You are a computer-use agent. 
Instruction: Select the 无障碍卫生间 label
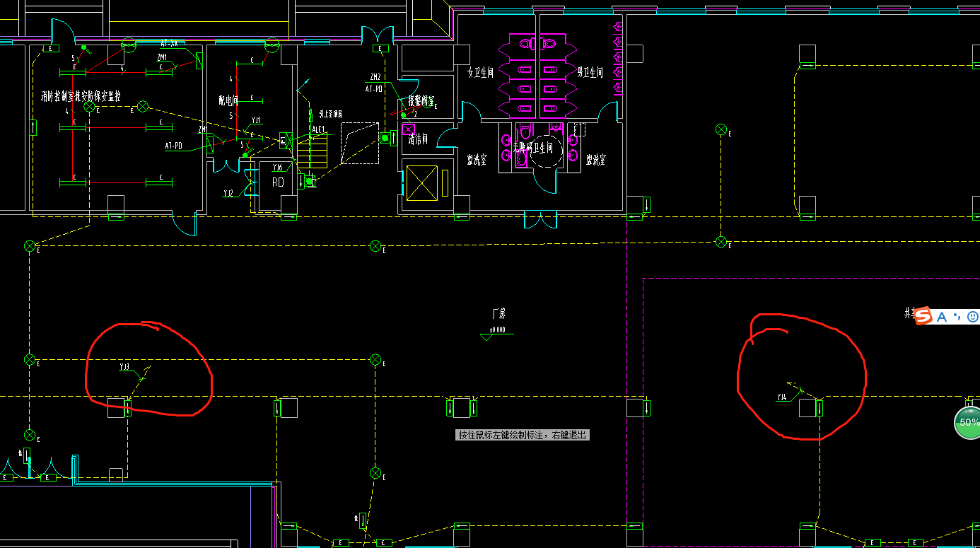pos(532,148)
